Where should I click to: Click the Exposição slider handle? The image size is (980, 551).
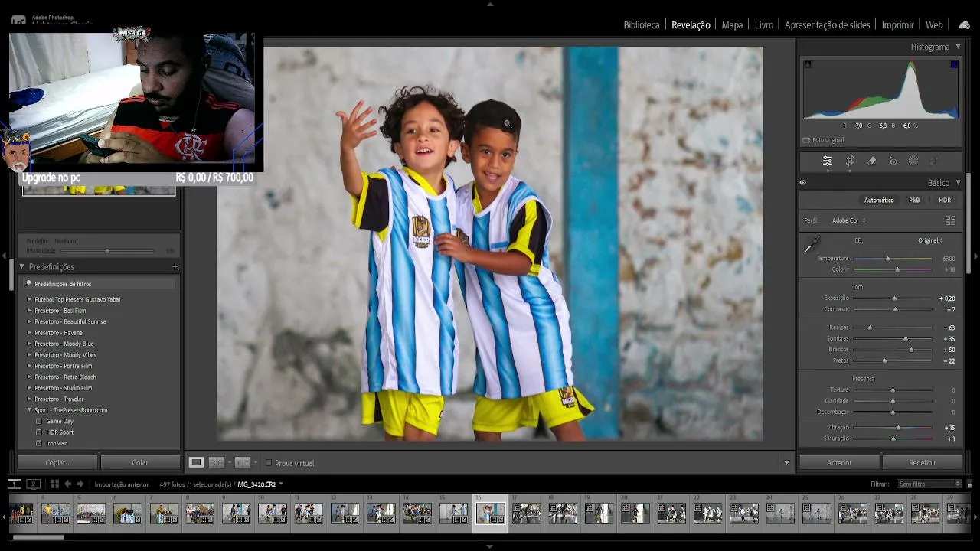pyautogui.click(x=894, y=298)
